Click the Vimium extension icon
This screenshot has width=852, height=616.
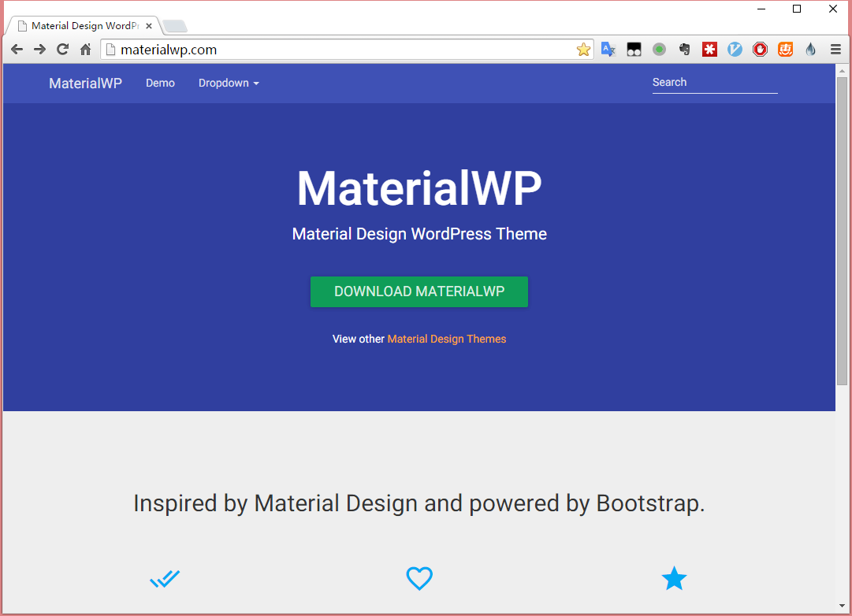(735, 50)
